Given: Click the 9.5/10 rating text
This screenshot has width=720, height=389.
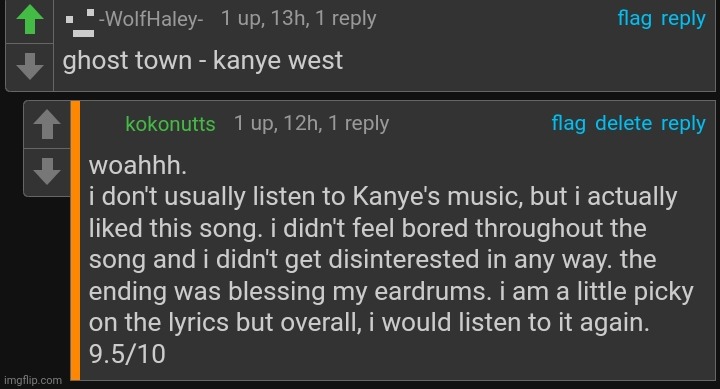Looking at the screenshot, I should point(127,354).
